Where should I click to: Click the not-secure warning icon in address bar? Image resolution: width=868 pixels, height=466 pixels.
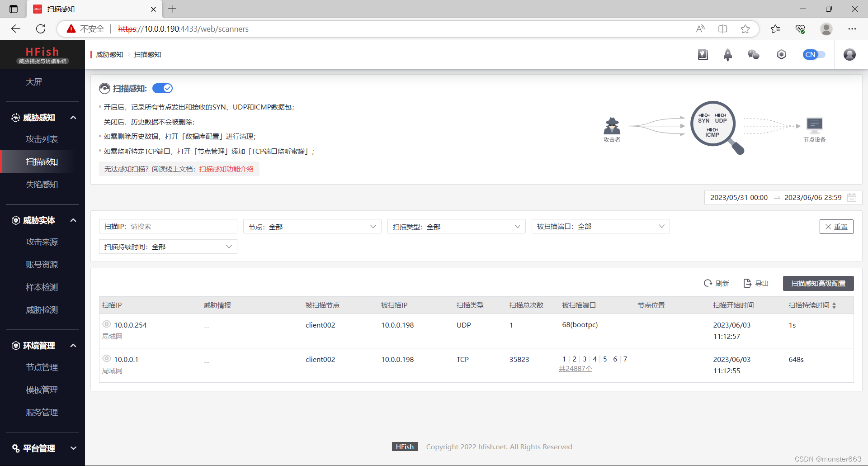(71, 29)
